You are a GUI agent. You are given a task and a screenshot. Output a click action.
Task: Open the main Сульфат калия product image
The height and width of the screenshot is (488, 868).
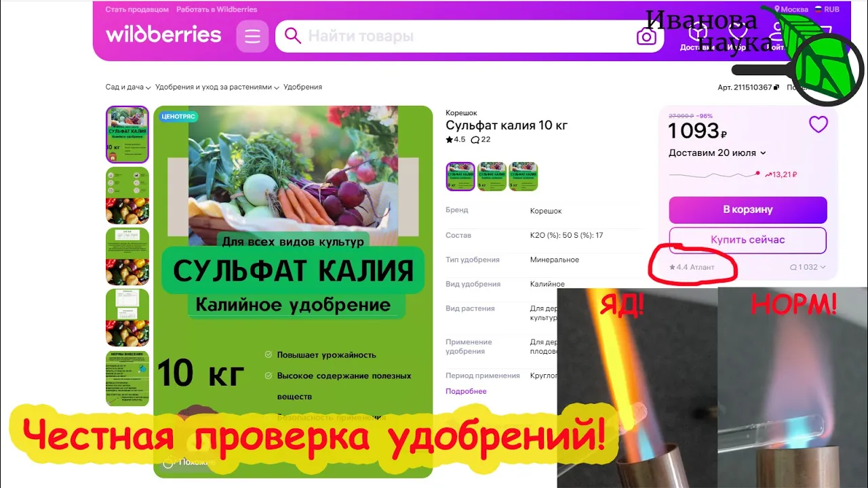click(x=293, y=291)
